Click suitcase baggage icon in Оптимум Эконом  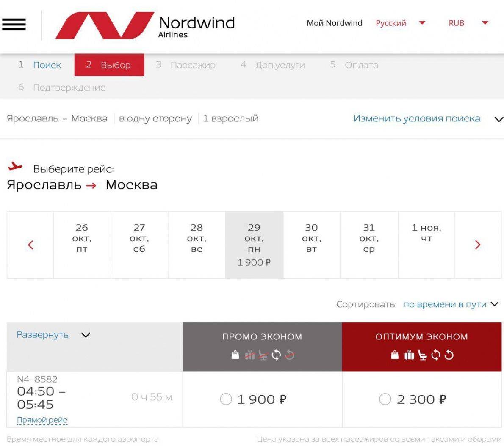click(x=409, y=355)
